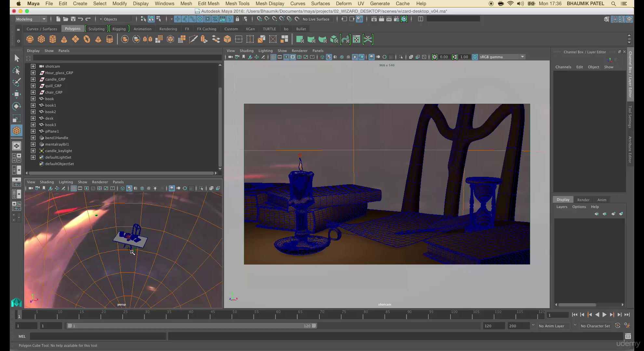Click the Polygon Pyramid shelf icon
Image resolution: width=644 pixels, height=351 pixels.
[x=98, y=39]
